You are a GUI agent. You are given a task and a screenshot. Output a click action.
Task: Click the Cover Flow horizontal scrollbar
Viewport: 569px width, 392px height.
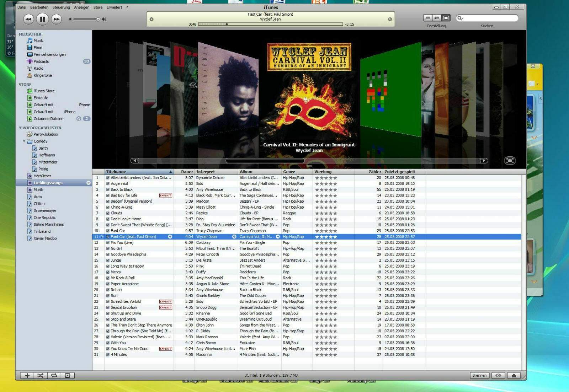pos(265,161)
